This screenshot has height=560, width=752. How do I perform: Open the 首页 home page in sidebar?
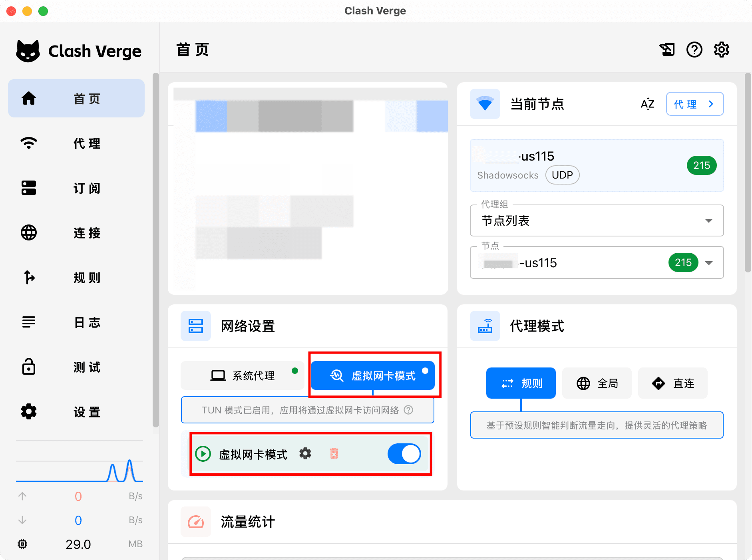[76, 98]
